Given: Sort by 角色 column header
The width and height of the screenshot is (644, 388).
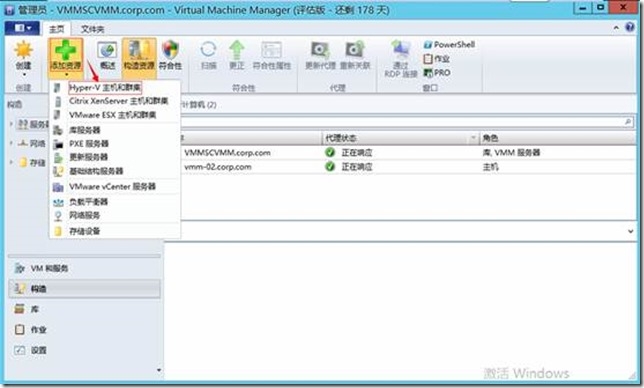Looking at the screenshot, I should pyautogui.click(x=557, y=138).
